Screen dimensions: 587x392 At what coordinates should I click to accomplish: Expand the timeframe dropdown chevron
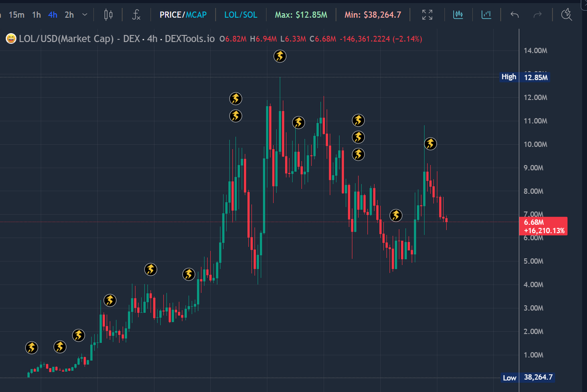[85, 15]
